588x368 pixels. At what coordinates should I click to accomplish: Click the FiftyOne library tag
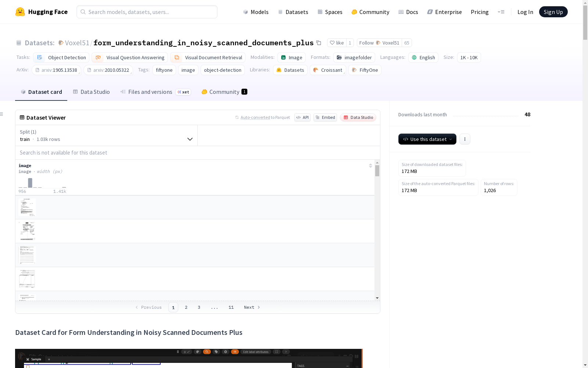click(x=365, y=70)
